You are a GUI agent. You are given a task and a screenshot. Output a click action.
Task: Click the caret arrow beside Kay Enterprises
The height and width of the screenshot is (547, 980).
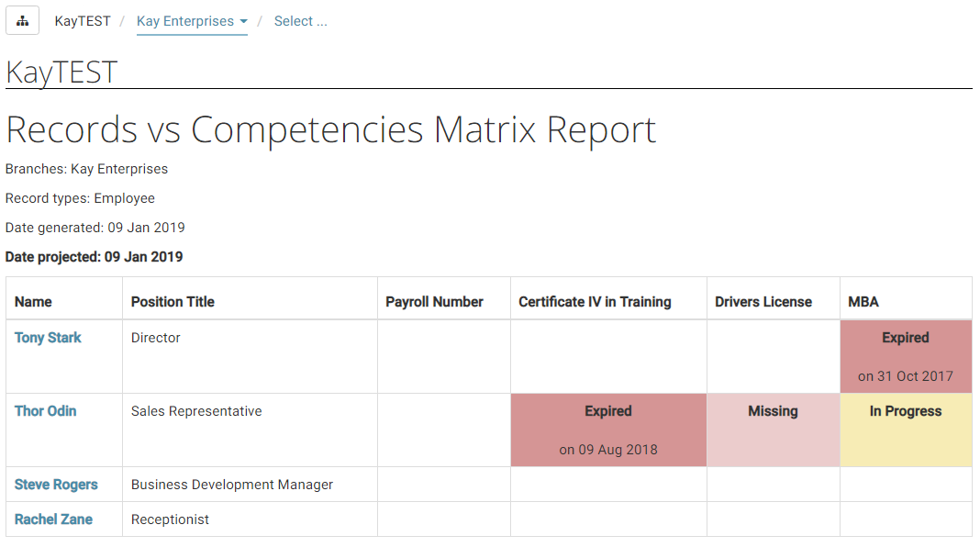[x=243, y=21]
